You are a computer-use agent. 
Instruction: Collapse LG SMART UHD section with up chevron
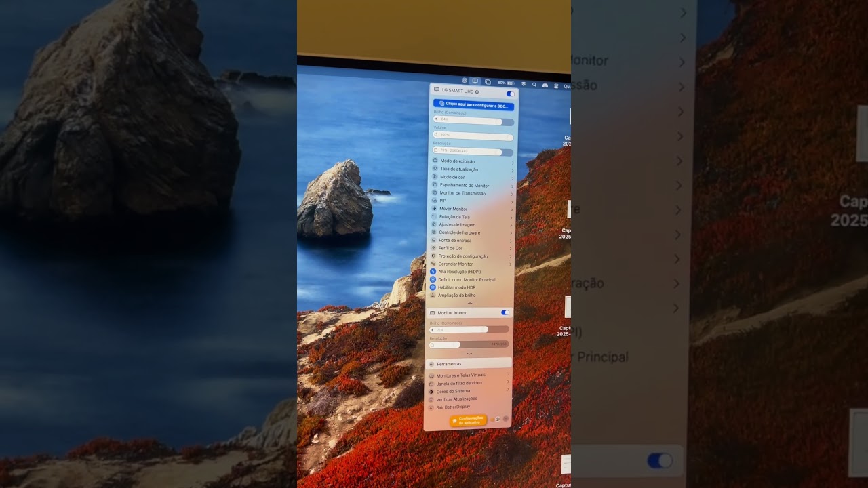pos(471,304)
